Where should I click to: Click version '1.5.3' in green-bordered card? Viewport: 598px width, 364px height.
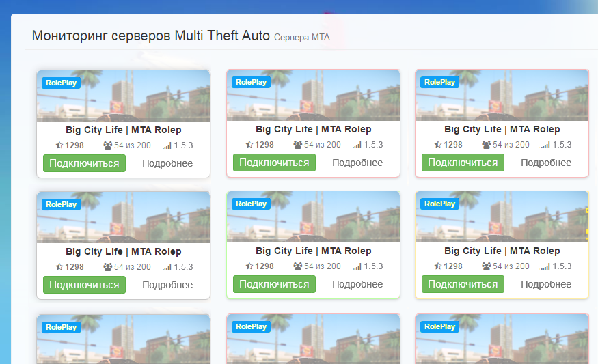373,266
